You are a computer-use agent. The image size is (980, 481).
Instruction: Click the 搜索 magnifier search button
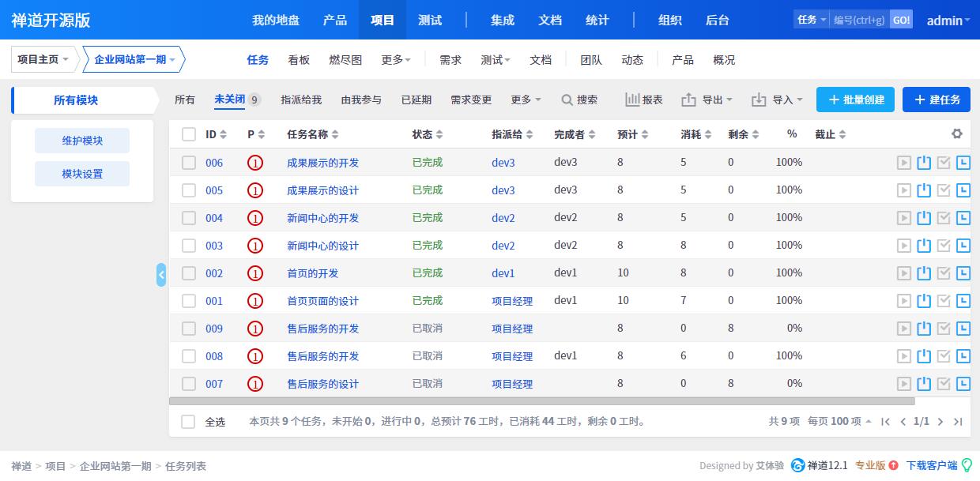click(x=579, y=100)
